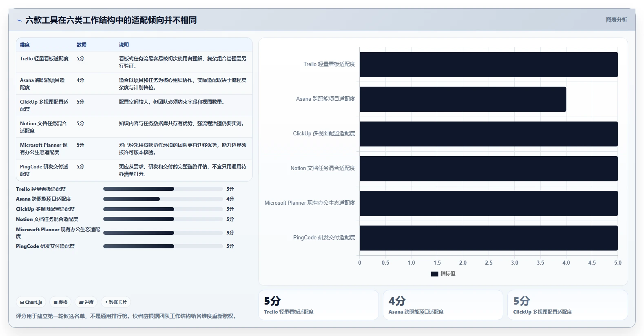Click the Microsoft Planner chart axis label
This screenshot has width=644, height=336.
pyautogui.click(x=310, y=203)
